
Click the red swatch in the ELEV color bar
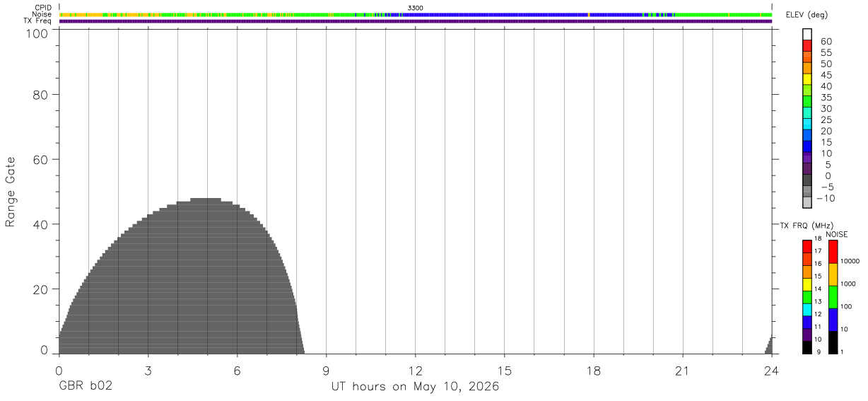[807, 45]
